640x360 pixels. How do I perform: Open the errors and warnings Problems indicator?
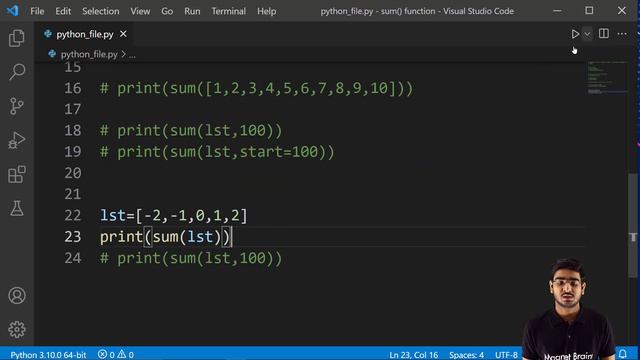pos(116,355)
